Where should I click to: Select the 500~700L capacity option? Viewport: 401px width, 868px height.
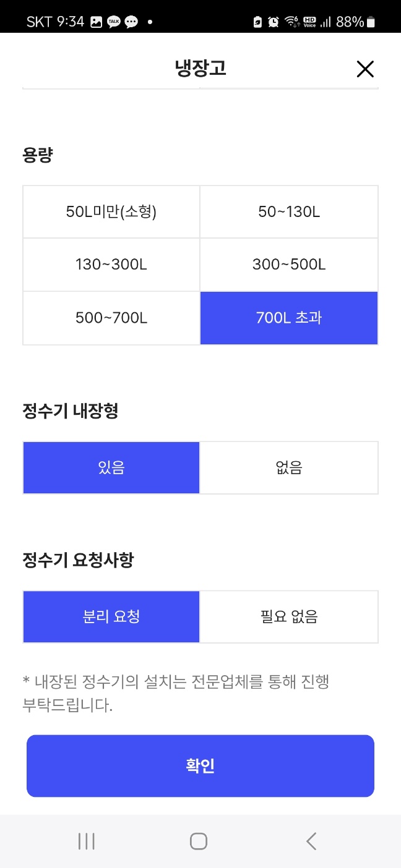click(111, 318)
